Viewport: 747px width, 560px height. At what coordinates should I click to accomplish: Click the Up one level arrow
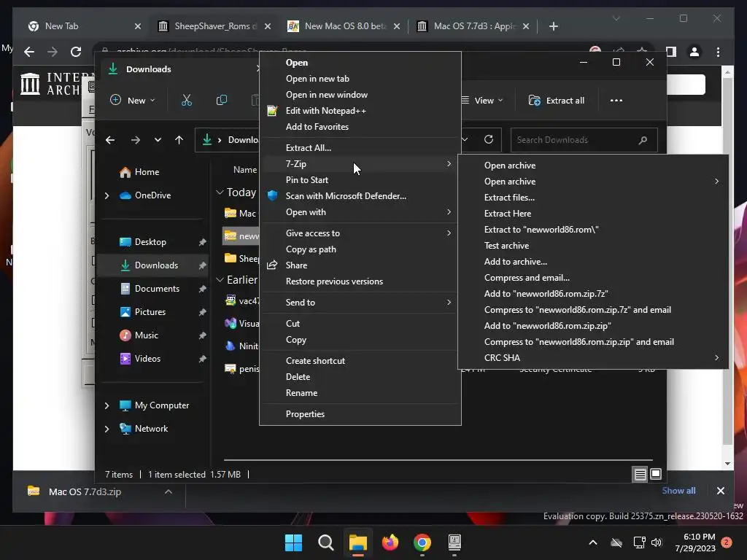(x=179, y=140)
